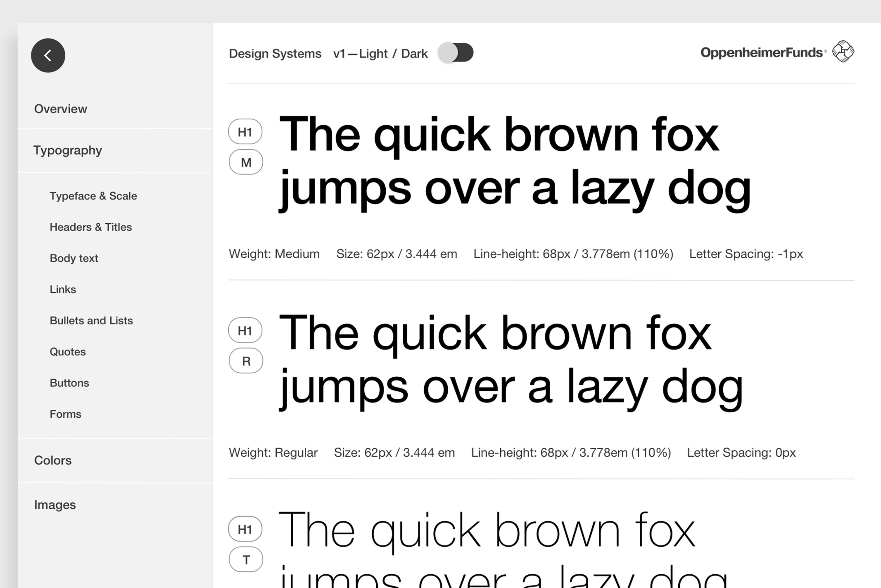Select Body text in sidebar
881x588 pixels.
pyautogui.click(x=74, y=258)
